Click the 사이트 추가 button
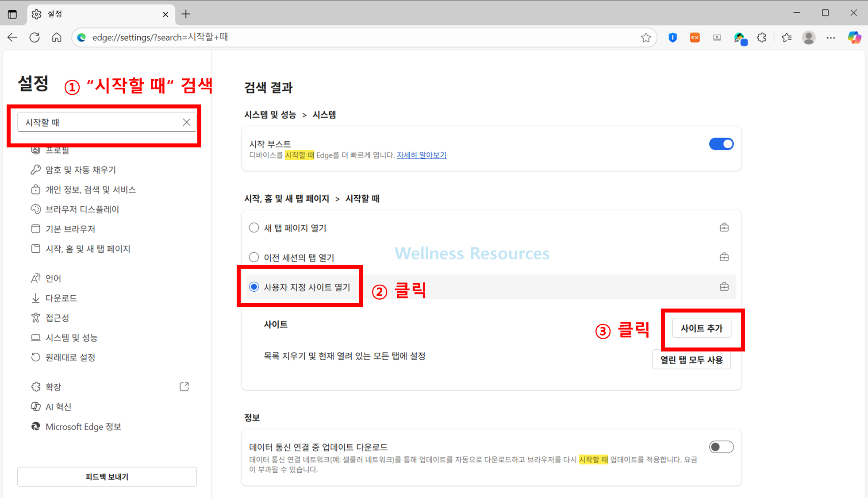868x498 pixels. point(702,328)
